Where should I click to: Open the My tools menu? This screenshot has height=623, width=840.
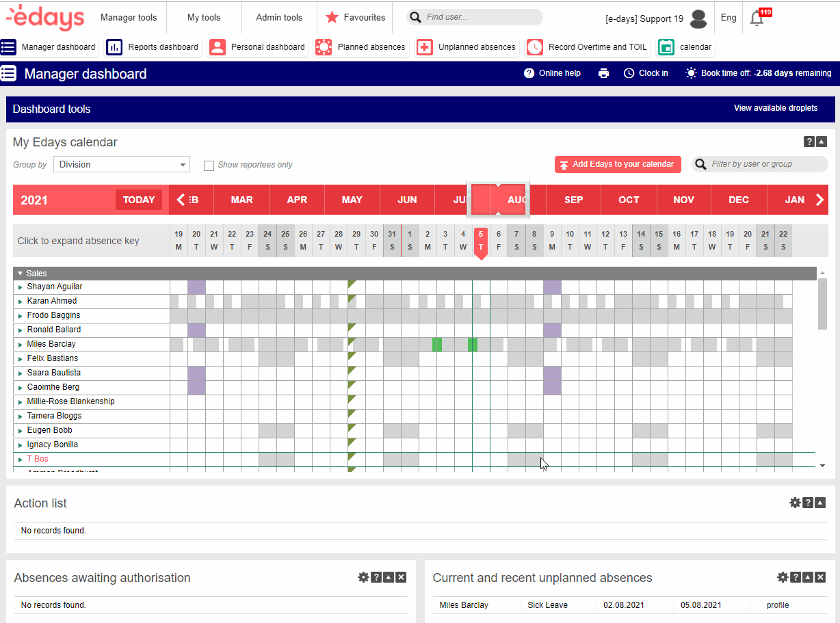click(x=204, y=17)
